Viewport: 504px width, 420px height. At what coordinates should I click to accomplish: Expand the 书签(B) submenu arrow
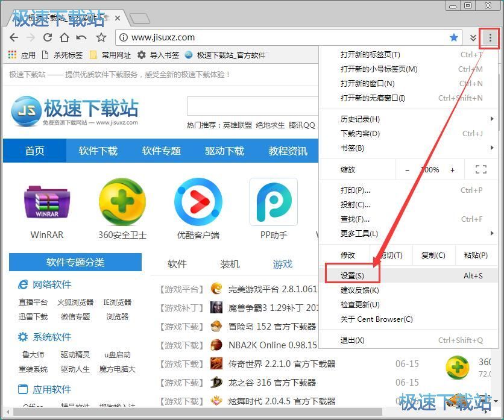click(x=492, y=148)
